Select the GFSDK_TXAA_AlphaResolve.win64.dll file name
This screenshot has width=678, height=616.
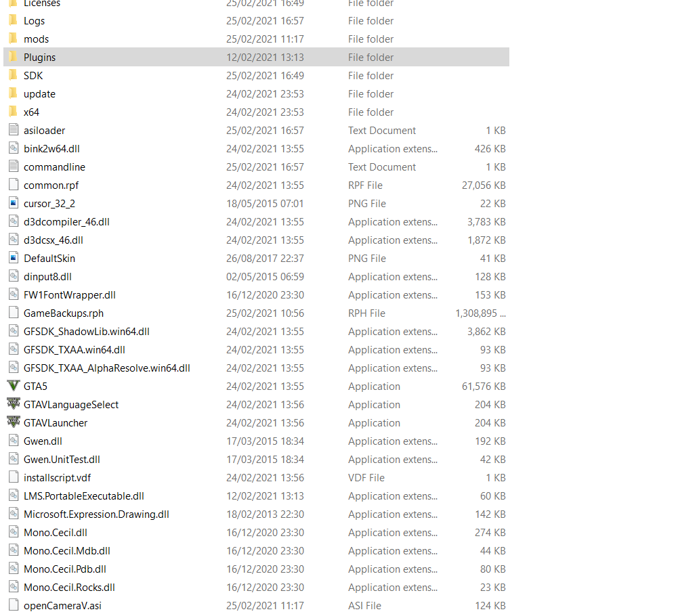click(x=107, y=368)
